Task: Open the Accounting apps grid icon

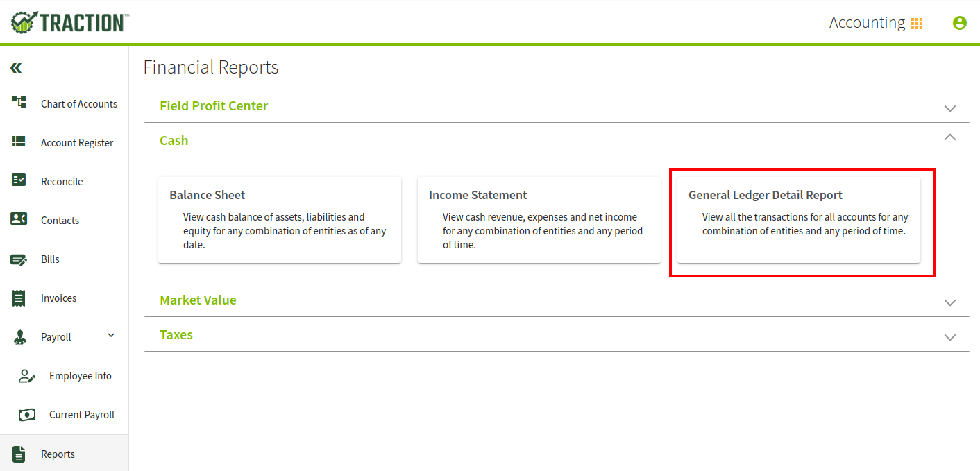Action: pyautogui.click(x=917, y=24)
